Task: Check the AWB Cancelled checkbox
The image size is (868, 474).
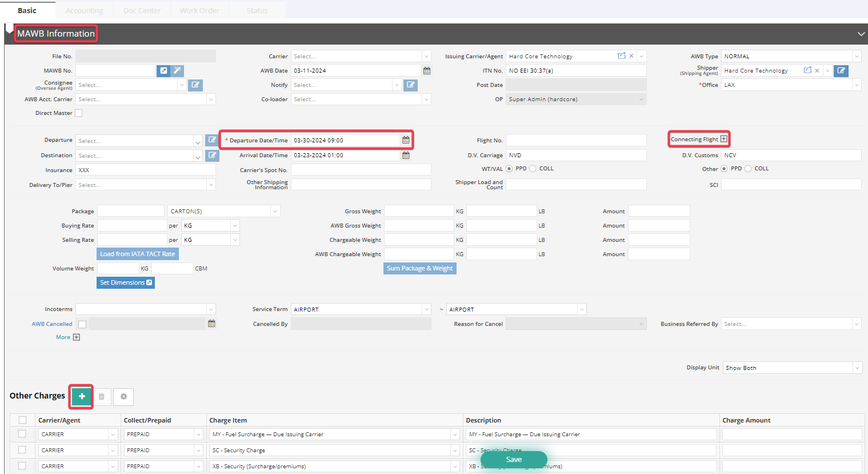Action: [82, 324]
